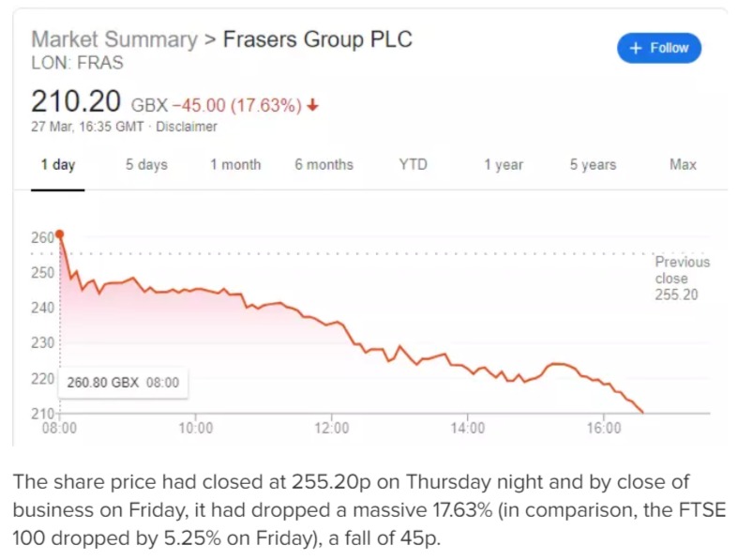Screen dimensions: 753x560
Task: Select the 1 day tab
Action: tap(58, 165)
